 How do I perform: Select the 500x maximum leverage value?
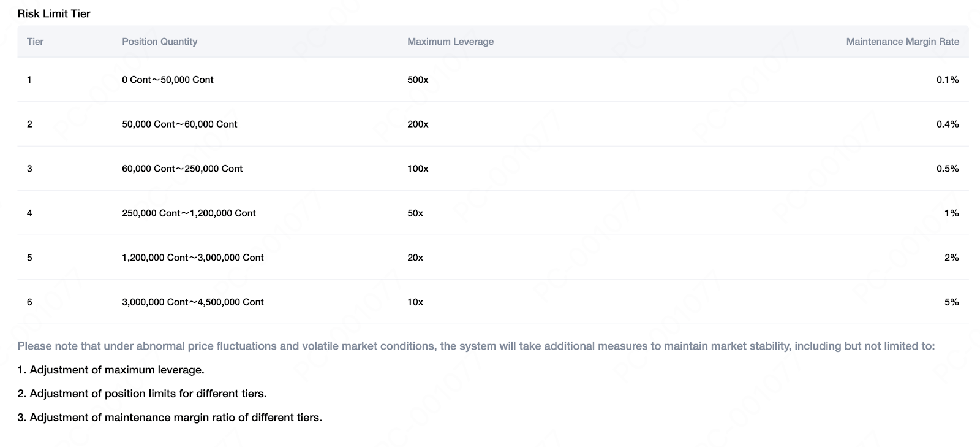coord(418,80)
